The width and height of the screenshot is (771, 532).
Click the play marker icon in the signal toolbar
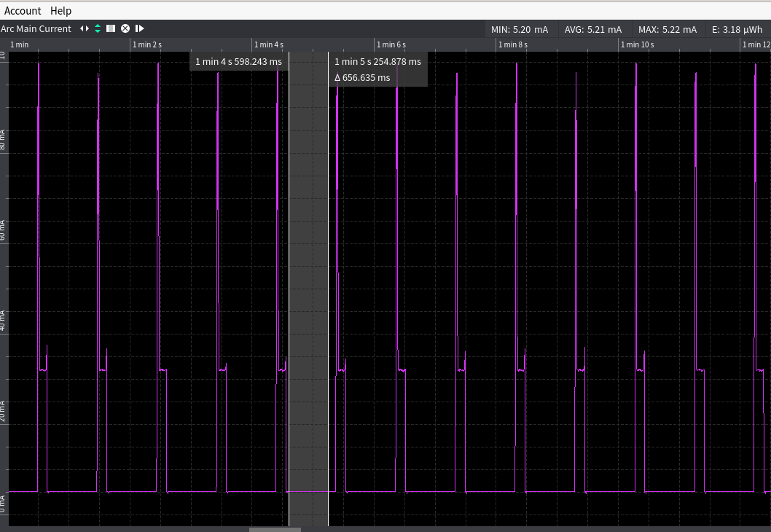click(x=138, y=29)
